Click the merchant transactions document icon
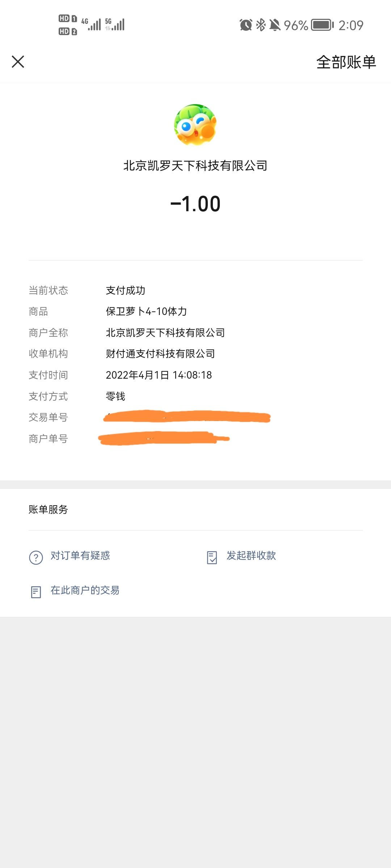This screenshot has width=391, height=868. (36, 592)
